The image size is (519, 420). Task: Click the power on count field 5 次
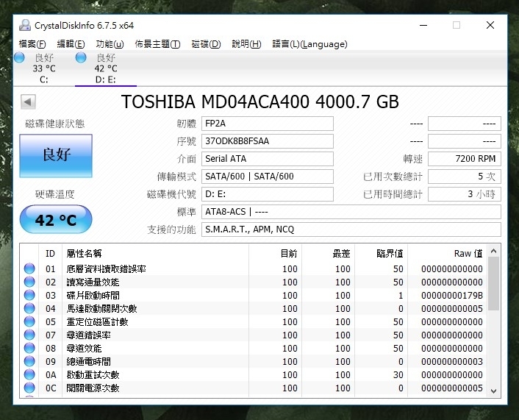click(465, 177)
